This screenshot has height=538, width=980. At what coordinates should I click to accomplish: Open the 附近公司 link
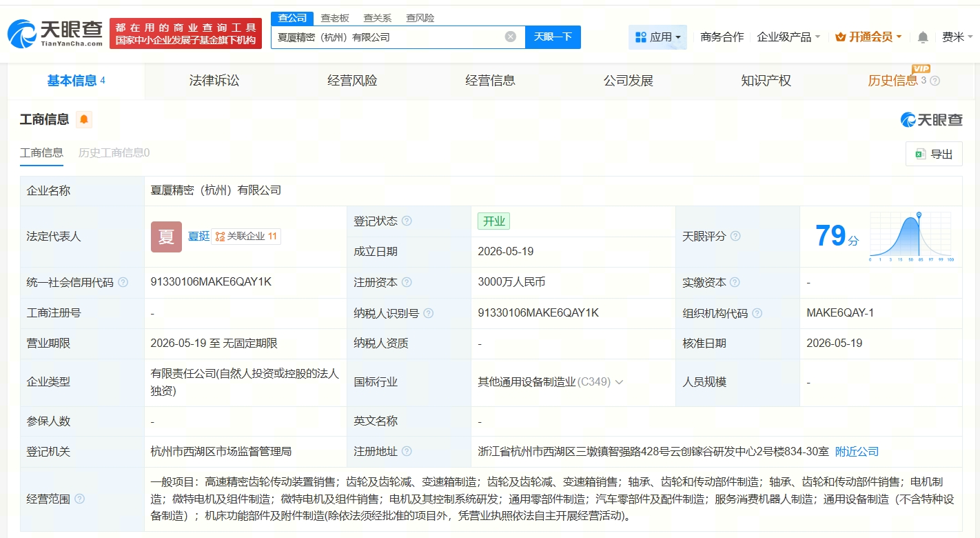click(857, 452)
